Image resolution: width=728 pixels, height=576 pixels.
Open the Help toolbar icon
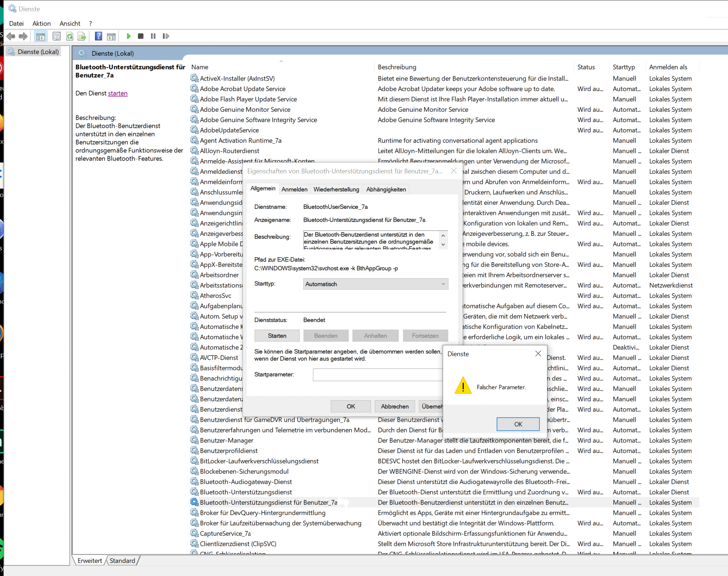pyautogui.click(x=98, y=36)
